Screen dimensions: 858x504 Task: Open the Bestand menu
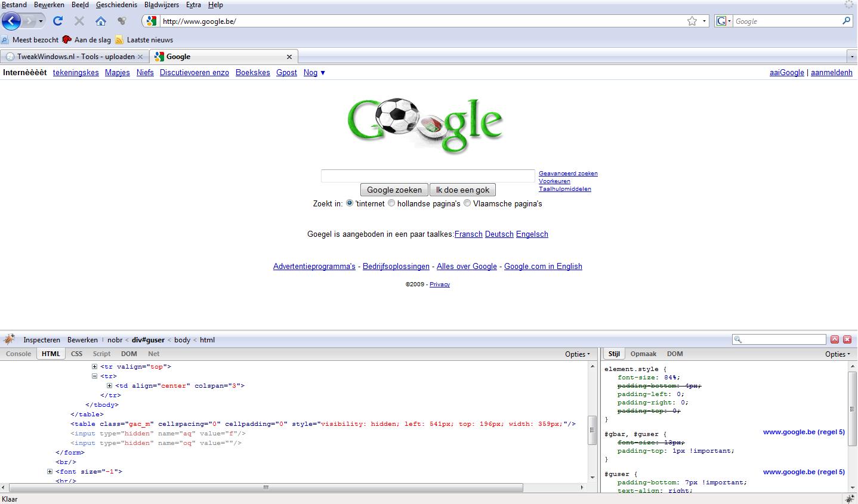[x=14, y=5]
